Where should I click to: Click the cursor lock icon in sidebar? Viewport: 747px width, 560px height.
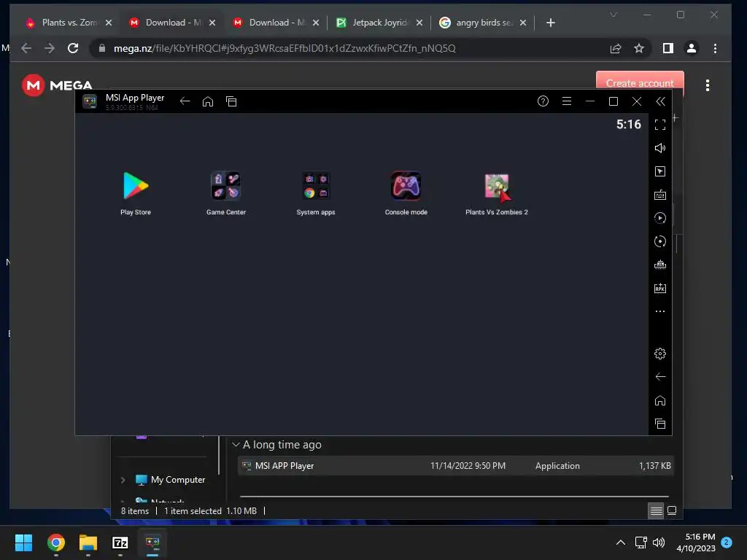659,171
